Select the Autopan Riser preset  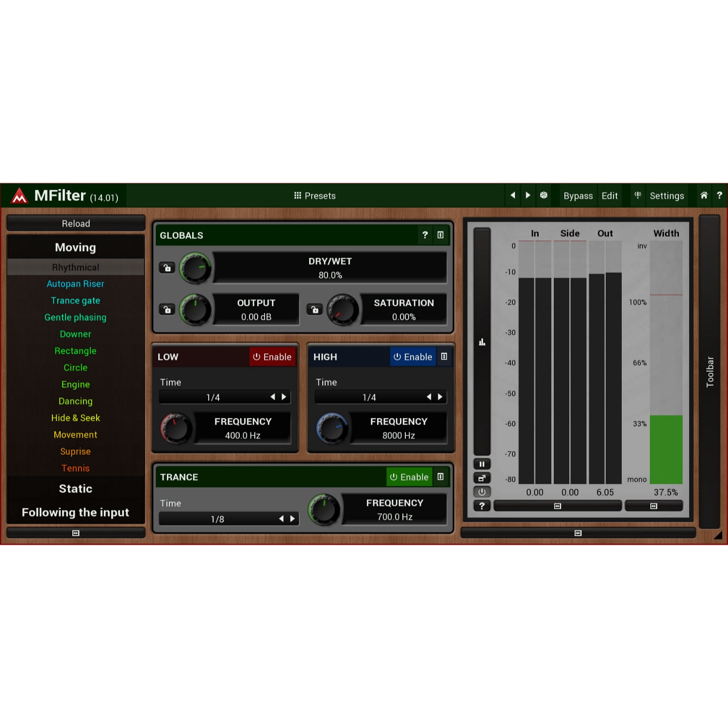76,284
